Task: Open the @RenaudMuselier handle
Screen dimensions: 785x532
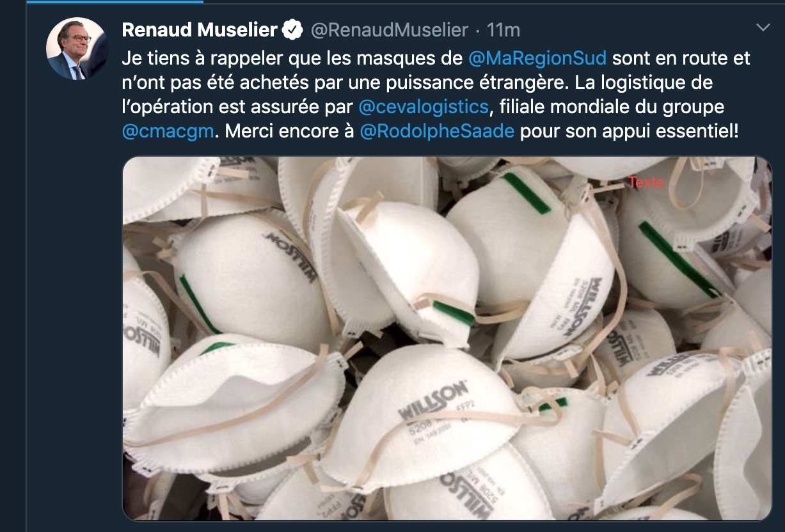Action: 390,29
